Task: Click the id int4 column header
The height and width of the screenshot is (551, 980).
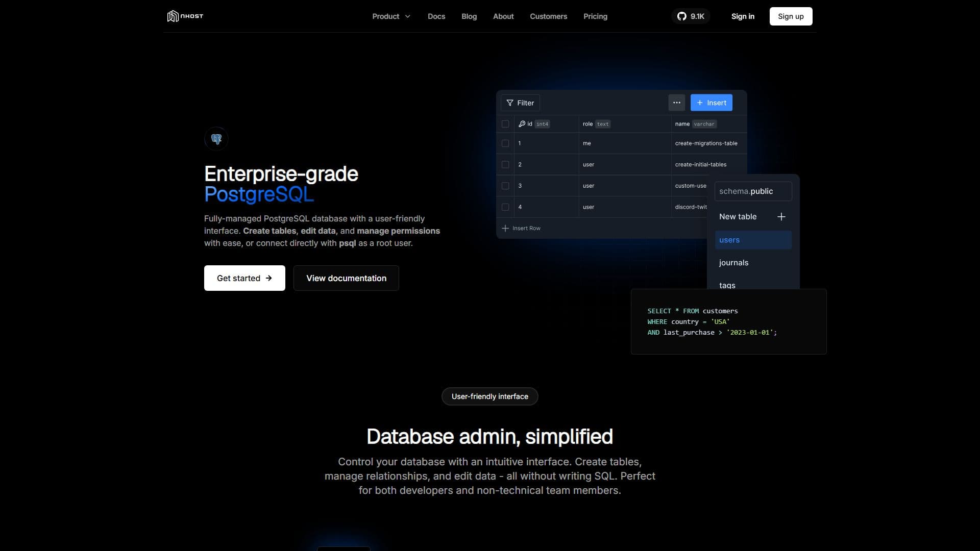Action: pyautogui.click(x=546, y=124)
